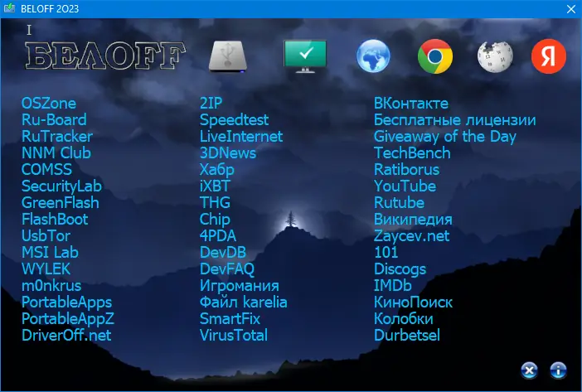The height and width of the screenshot is (392, 582).
Task: Open Rutube link
Action: click(x=399, y=203)
